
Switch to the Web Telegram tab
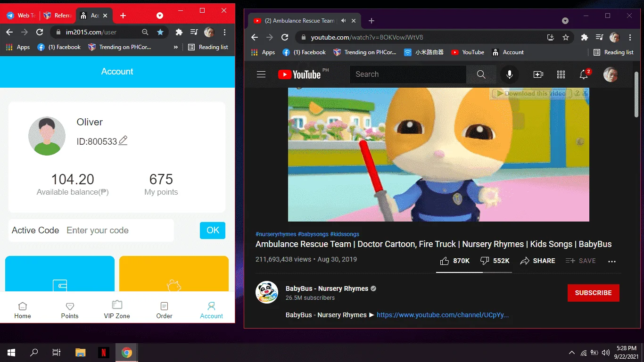tap(21, 16)
